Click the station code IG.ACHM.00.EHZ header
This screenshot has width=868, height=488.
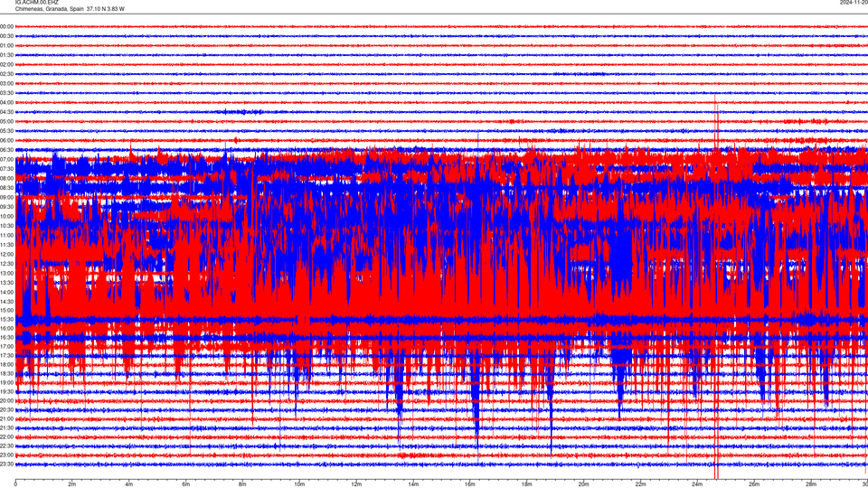tap(36, 3)
